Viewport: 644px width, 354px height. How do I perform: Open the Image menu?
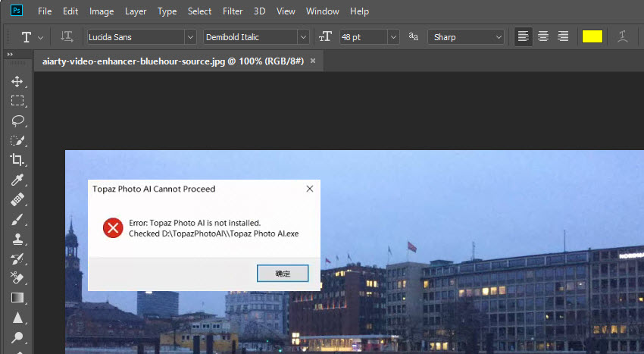[x=102, y=11]
